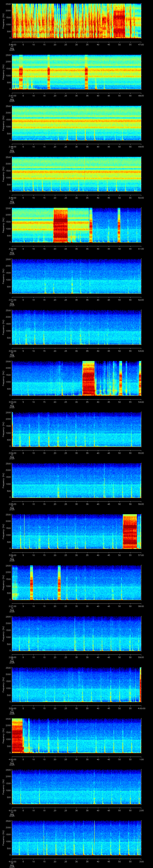This screenshot has height=868, width=153.
Task: Click the spectrogram panel for 3:52:00
Action: [77, 327]
